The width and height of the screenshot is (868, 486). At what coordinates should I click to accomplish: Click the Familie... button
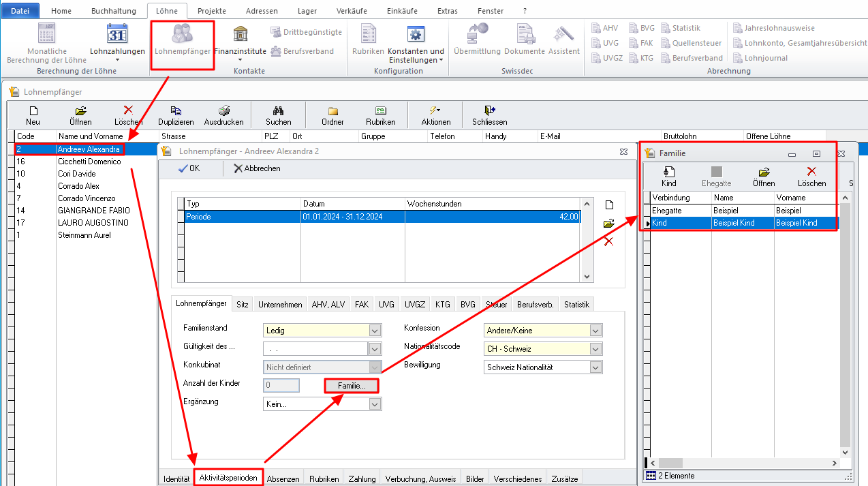352,386
